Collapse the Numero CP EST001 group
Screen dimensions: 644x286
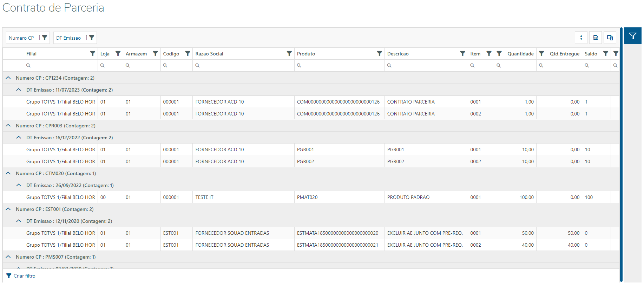[8, 209]
